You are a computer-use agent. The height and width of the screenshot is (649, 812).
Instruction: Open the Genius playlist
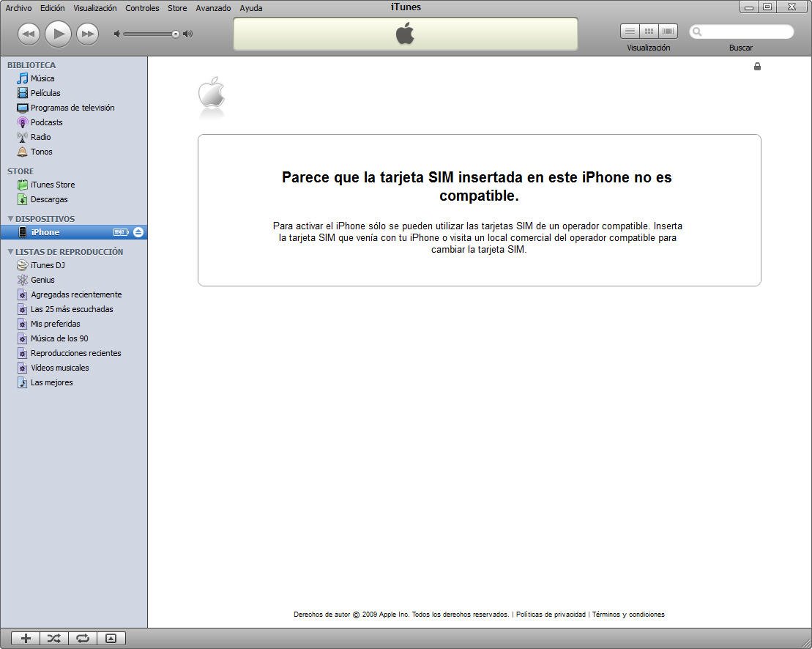[42, 280]
